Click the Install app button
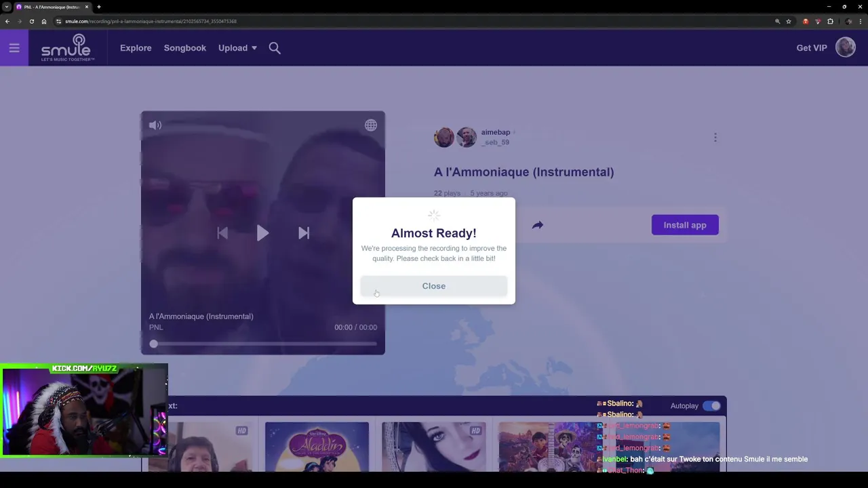868x488 pixels. click(x=685, y=225)
